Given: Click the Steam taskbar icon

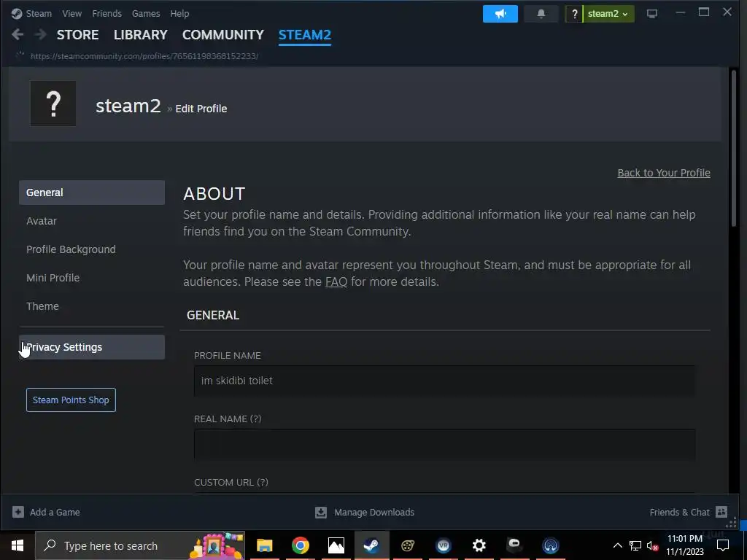Looking at the screenshot, I should [x=371, y=545].
